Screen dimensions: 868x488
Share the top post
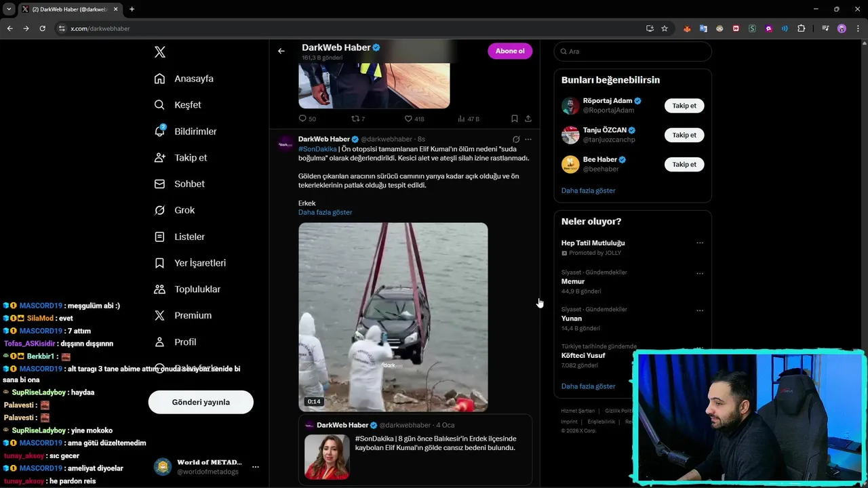point(528,119)
